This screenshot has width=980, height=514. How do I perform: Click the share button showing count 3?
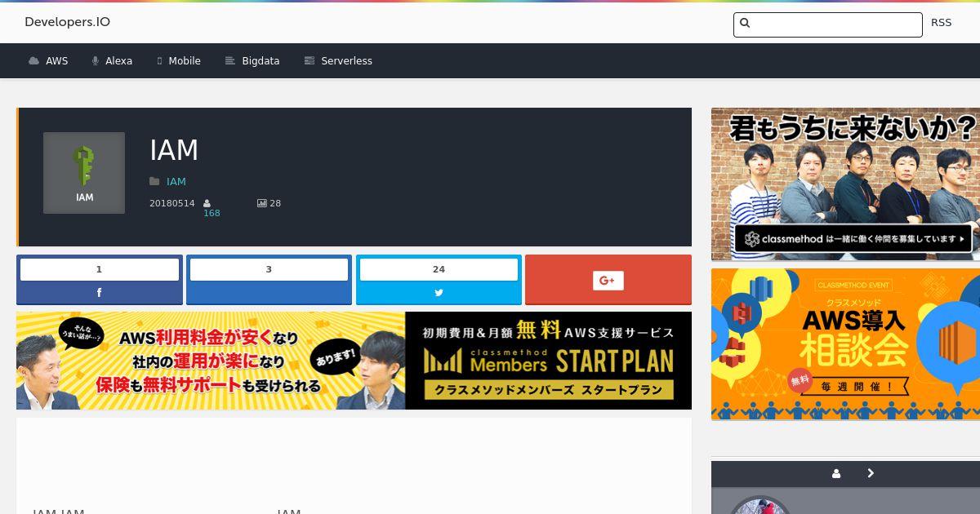click(269, 280)
